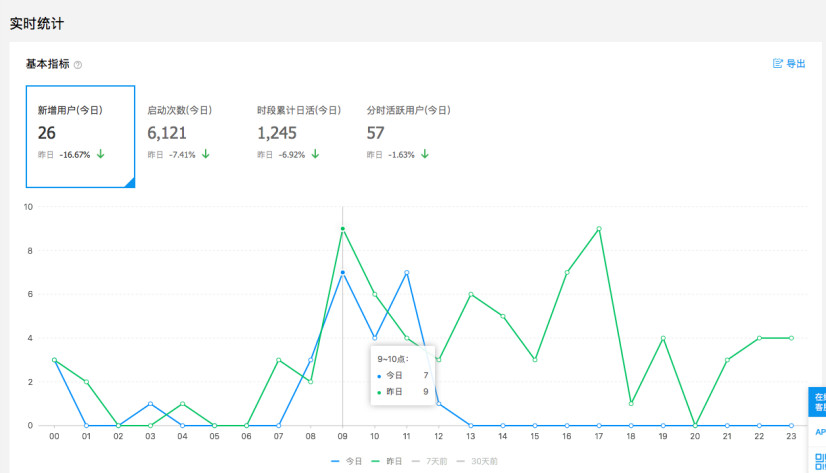
Task: Toggle the 昨日 series in chart legend
Action: pyautogui.click(x=386, y=461)
